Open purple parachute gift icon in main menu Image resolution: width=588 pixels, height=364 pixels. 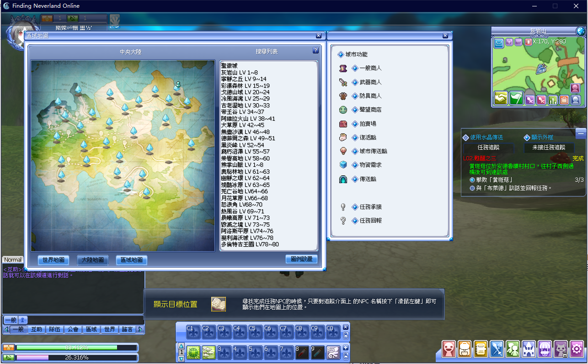pyautogui.click(x=545, y=348)
